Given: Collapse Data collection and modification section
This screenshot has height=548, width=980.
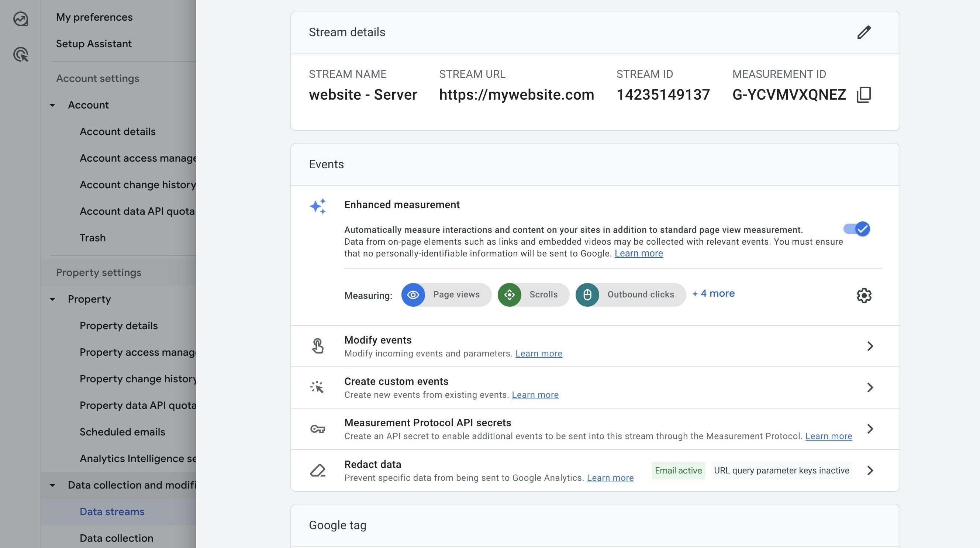Looking at the screenshot, I should [x=52, y=486].
